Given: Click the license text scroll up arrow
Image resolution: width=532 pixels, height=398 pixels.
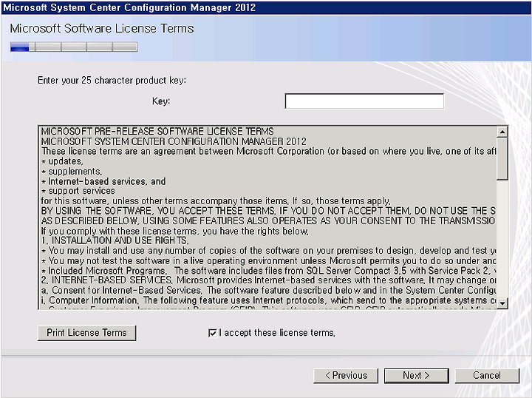Looking at the screenshot, I should 502,132.
